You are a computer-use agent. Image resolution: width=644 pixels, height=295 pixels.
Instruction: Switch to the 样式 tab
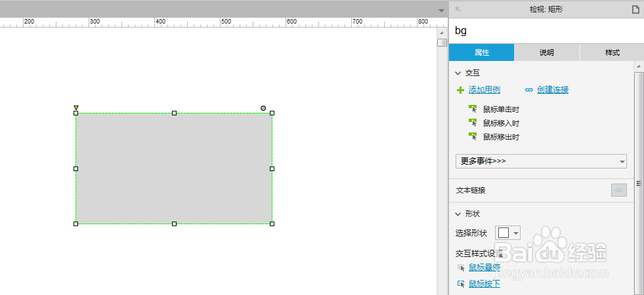coord(612,52)
